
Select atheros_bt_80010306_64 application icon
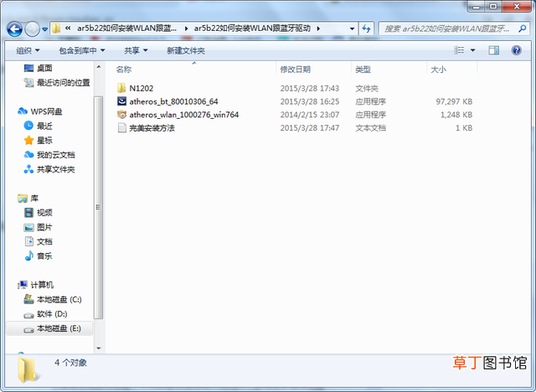[121, 101]
